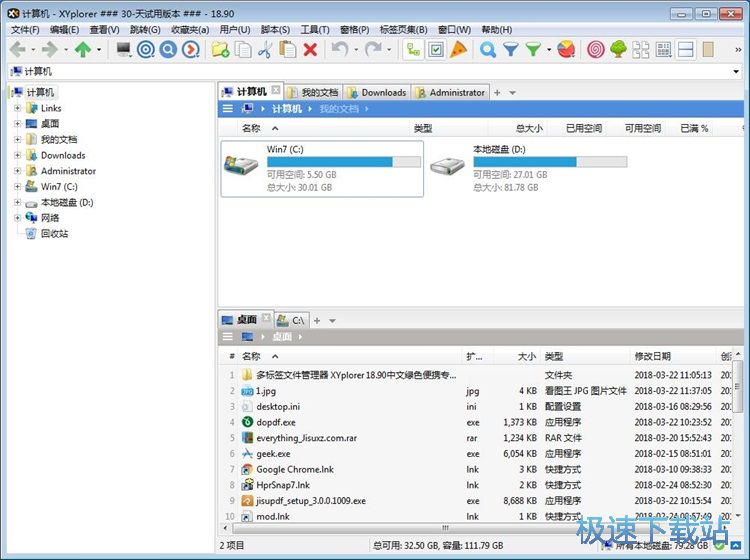The width and height of the screenshot is (750, 560).
Task: Toggle the green tree panel icon
Action: pyautogui.click(x=618, y=49)
